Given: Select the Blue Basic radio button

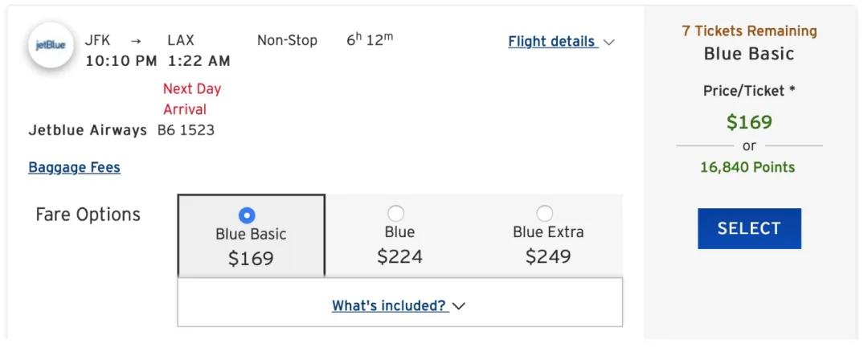Looking at the screenshot, I should pyautogui.click(x=247, y=215).
